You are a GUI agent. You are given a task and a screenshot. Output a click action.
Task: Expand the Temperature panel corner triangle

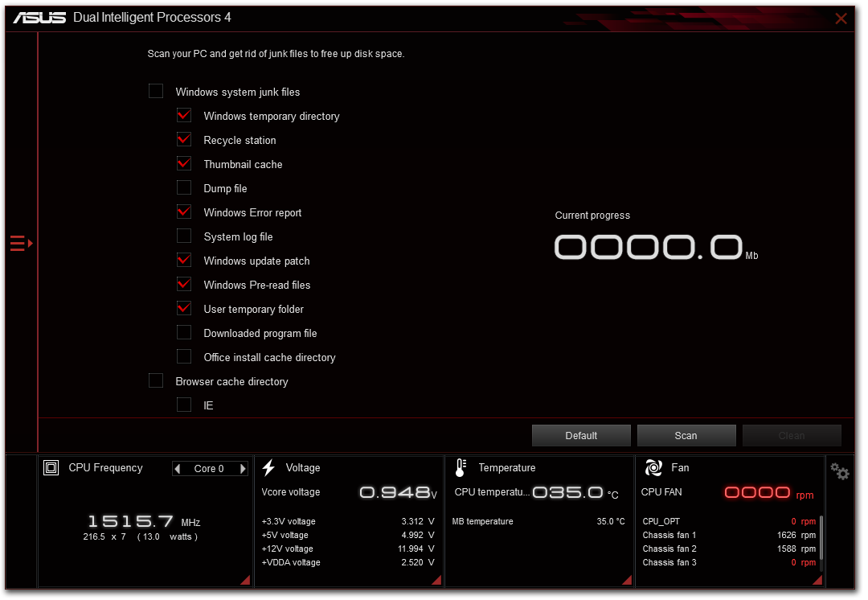[627, 580]
